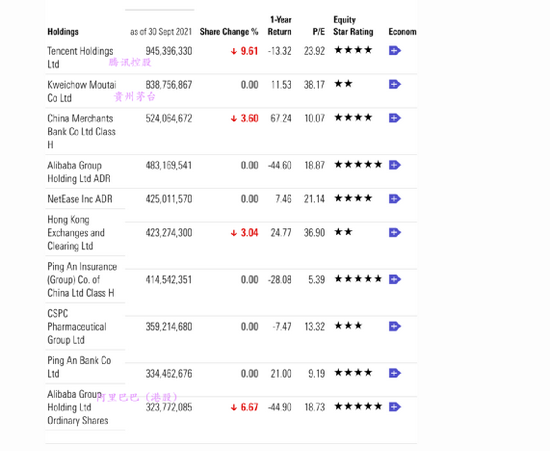This screenshot has width=550, height=451.
Task: Click the blue arrow icon in Ping An Bank row
Action: [395, 373]
